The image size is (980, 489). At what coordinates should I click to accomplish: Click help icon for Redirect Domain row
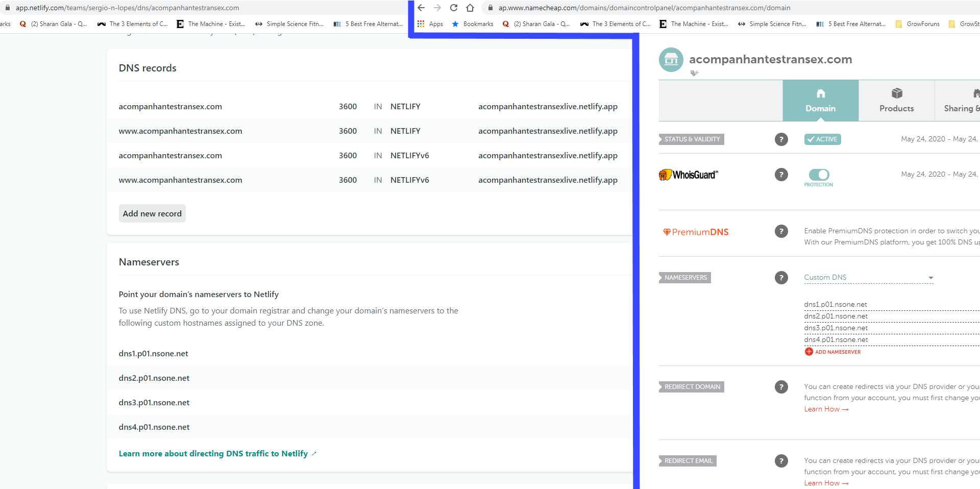pyautogui.click(x=781, y=387)
